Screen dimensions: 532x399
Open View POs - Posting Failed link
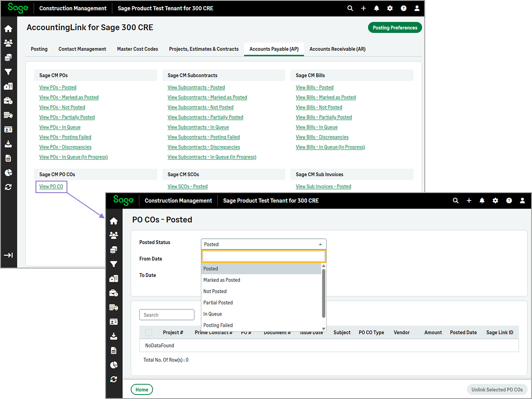[65, 137]
